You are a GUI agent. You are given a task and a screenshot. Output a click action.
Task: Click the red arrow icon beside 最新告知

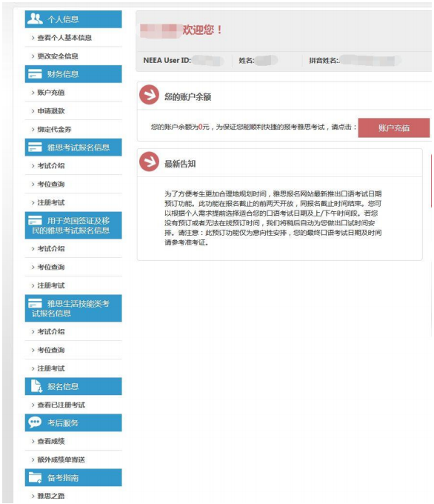tap(149, 162)
